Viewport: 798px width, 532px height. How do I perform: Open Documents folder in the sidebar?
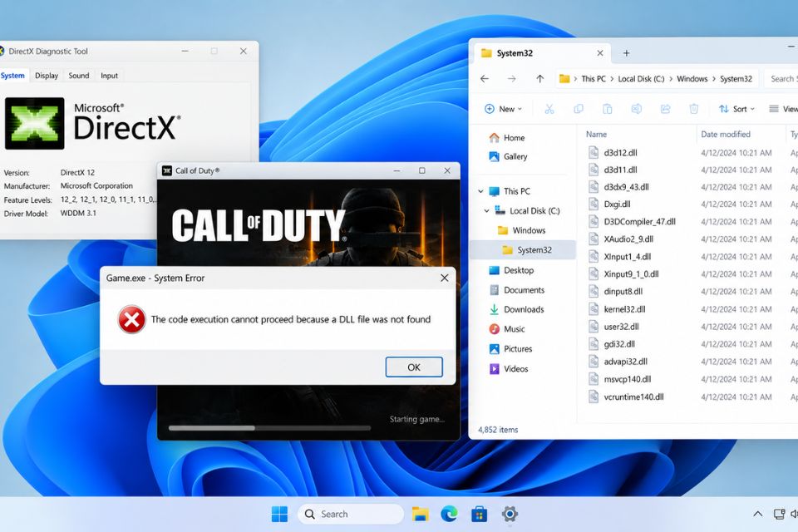pos(522,290)
